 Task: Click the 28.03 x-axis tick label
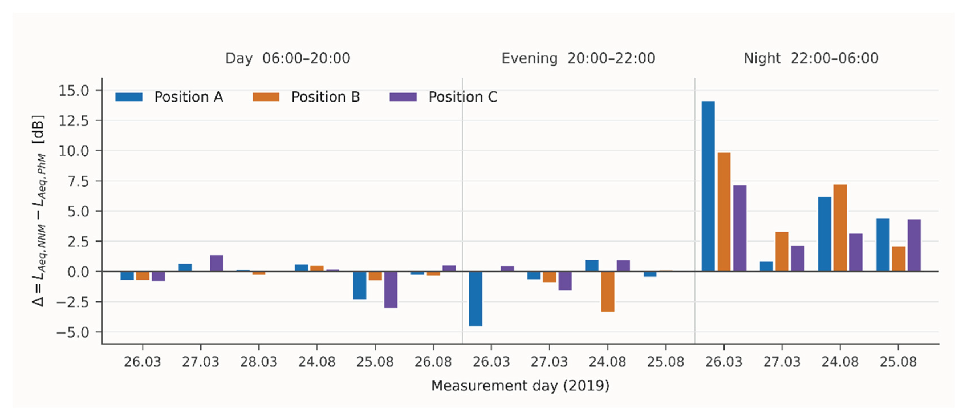(x=259, y=362)
